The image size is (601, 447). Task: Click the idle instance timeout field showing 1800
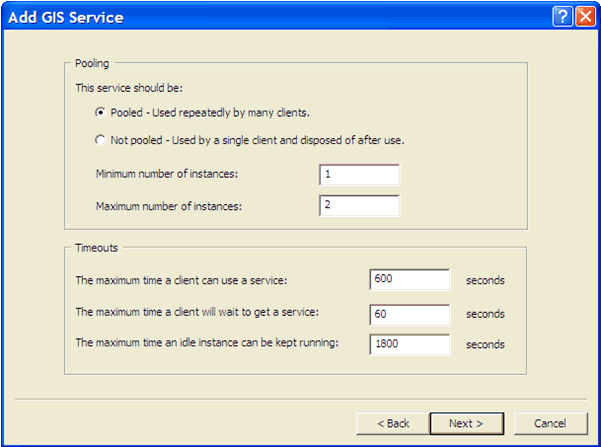[x=409, y=344]
